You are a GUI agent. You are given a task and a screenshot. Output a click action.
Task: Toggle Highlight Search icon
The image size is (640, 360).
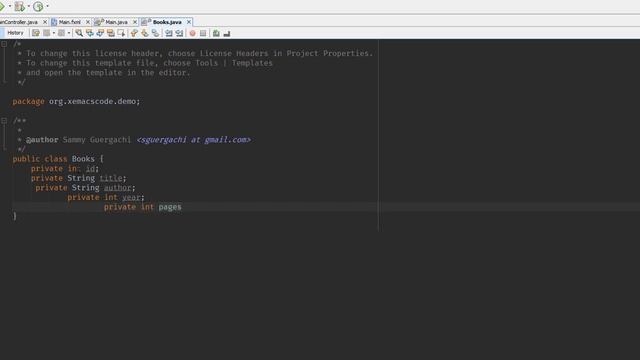point(111,33)
